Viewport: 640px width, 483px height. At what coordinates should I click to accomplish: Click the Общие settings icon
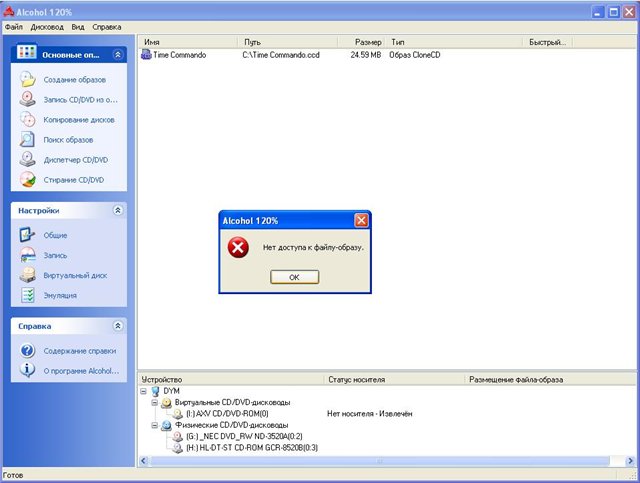28,235
